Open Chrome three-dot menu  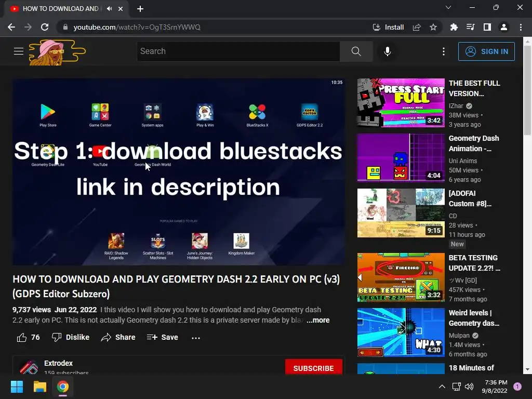[x=521, y=27]
